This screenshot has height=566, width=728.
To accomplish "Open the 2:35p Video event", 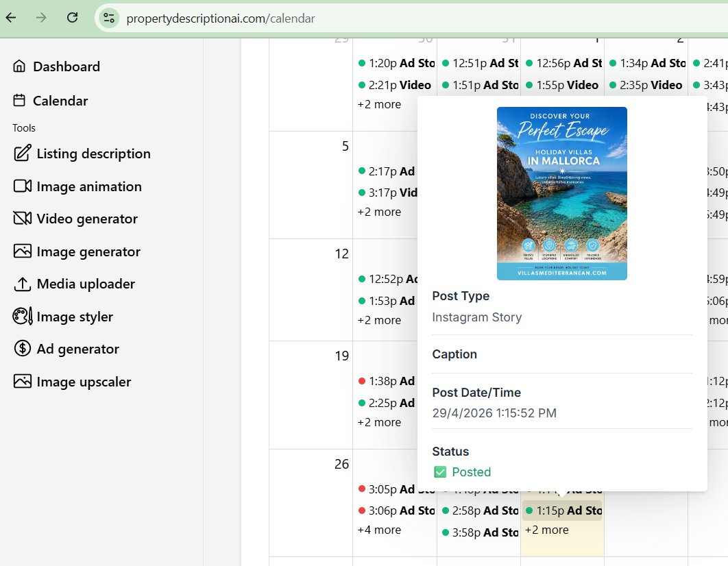I will tap(646, 86).
